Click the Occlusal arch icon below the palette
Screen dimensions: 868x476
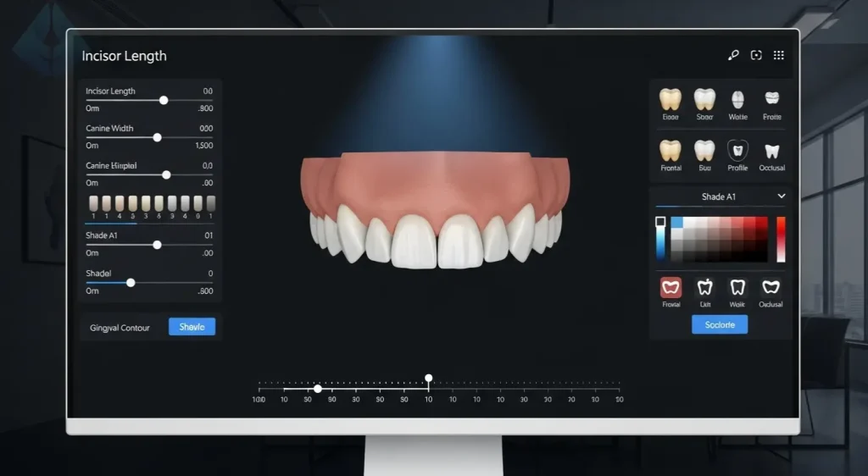coord(771,287)
